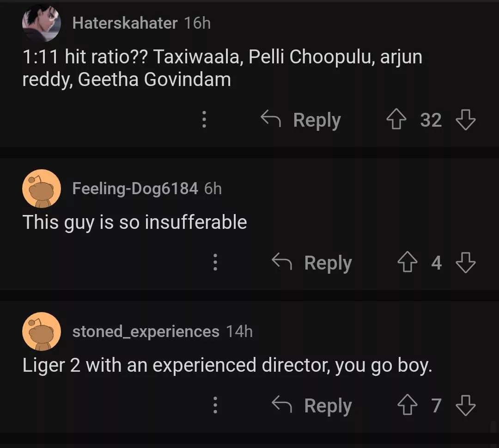Reply to Haterskahater's comment
Viewport: 499px width, 448px height.
pyautogui.click(x=301, y=120)
